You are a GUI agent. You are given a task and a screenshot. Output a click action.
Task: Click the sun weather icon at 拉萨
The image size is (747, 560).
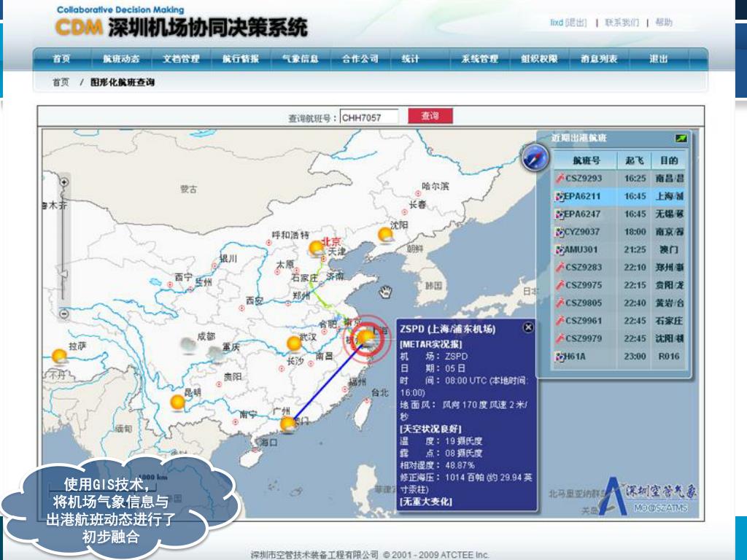pyautogui.click(x=60, y=356)
